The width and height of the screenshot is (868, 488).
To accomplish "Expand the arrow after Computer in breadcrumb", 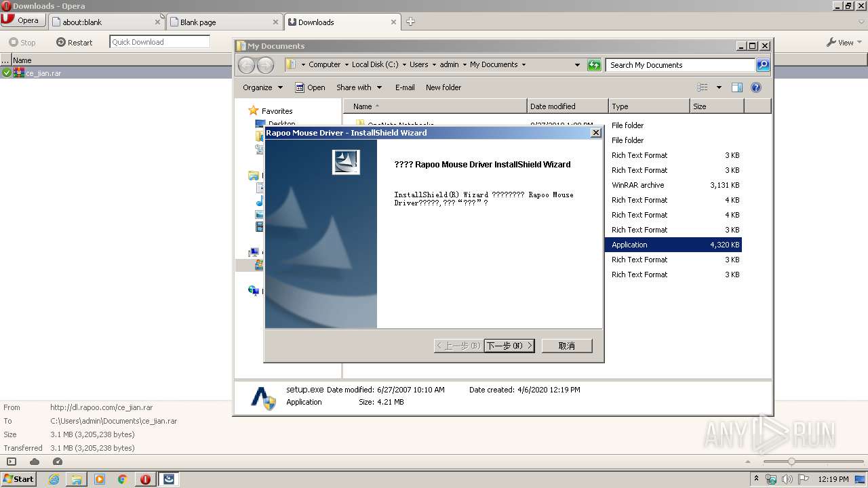I will point(346,65).
